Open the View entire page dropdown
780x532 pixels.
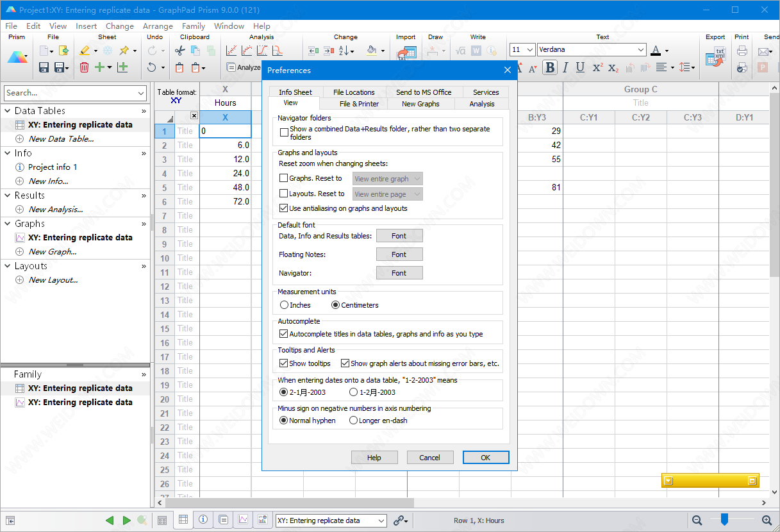388,194
